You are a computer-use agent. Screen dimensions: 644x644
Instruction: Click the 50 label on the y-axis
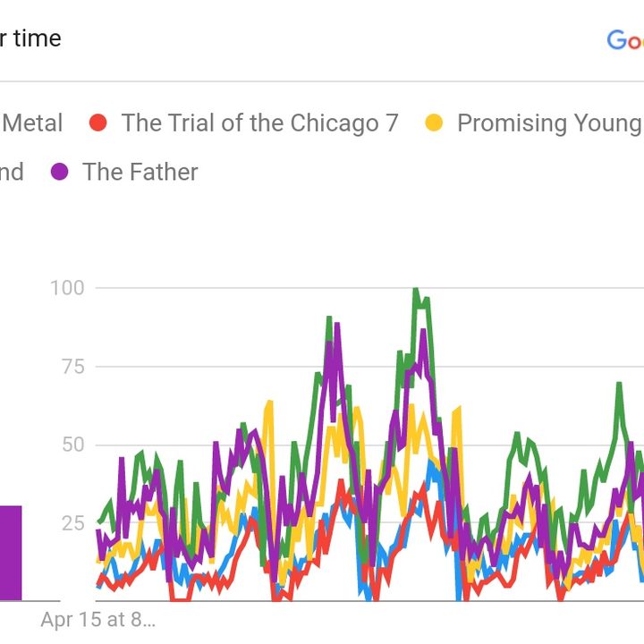pos(72,445)
